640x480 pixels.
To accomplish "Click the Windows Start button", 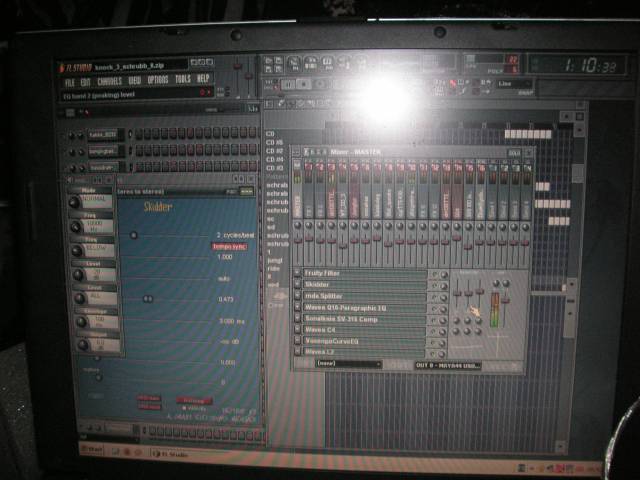I will [x=91, y=450].
